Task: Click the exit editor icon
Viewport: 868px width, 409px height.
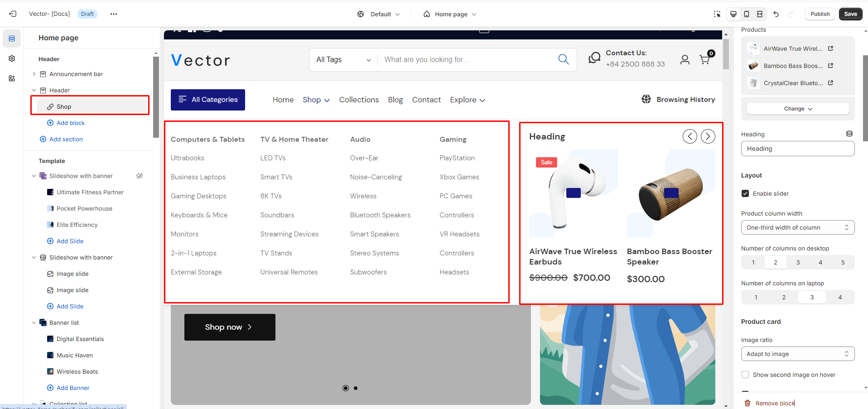Action: coord(13,14)
